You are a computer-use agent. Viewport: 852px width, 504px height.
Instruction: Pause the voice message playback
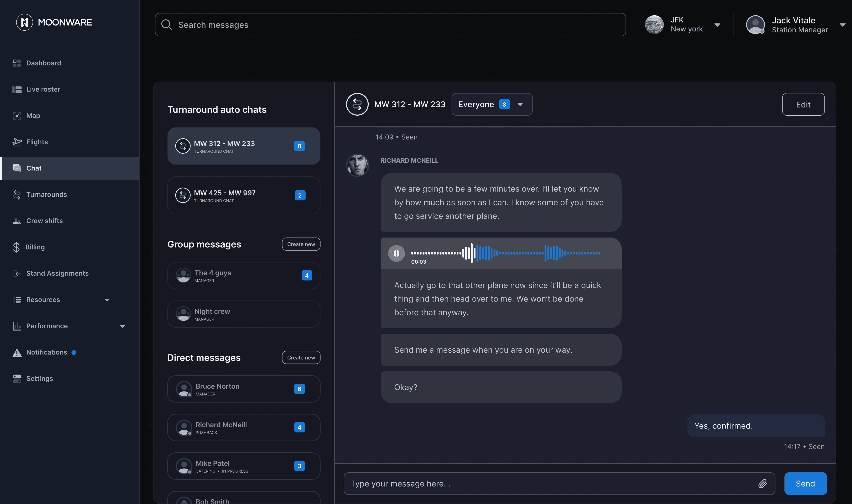coord(396,253)
